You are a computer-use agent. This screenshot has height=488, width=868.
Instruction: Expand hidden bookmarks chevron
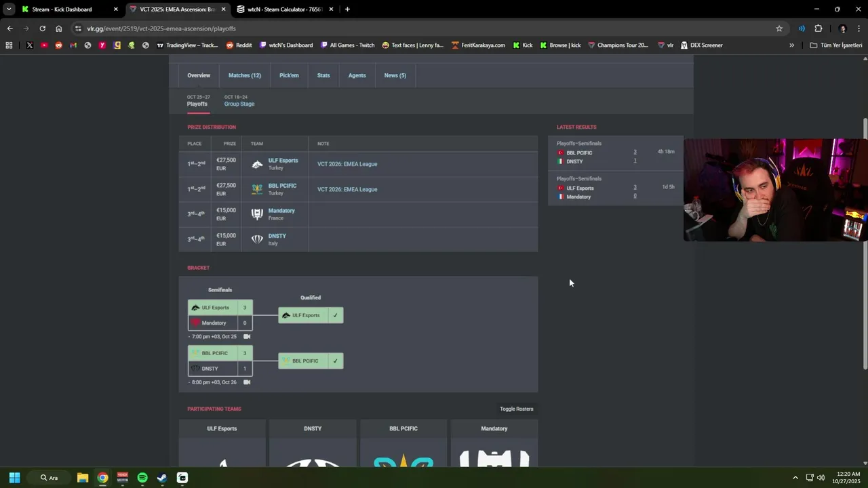coord(791,45)
